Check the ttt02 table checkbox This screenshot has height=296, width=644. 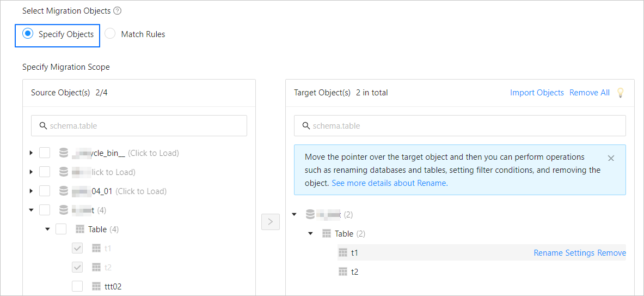pos(77,286)
